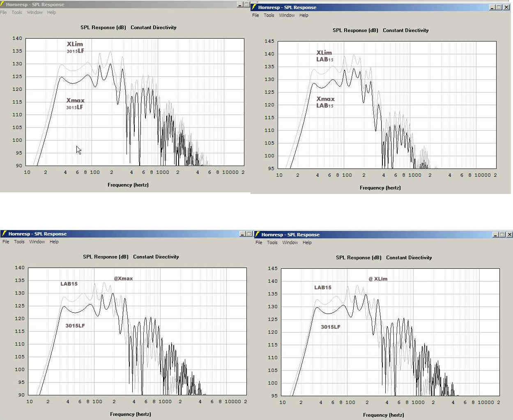Click title bar text of the @ XLim window
Image resolution: width=513 pixels, height=420 pixels.
click(290, 235)
